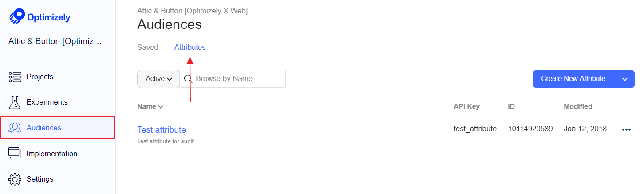Click the Optimizely wordmark text
Image resolution: width=644 pixels, height=194 pixels.
[49, 18]
